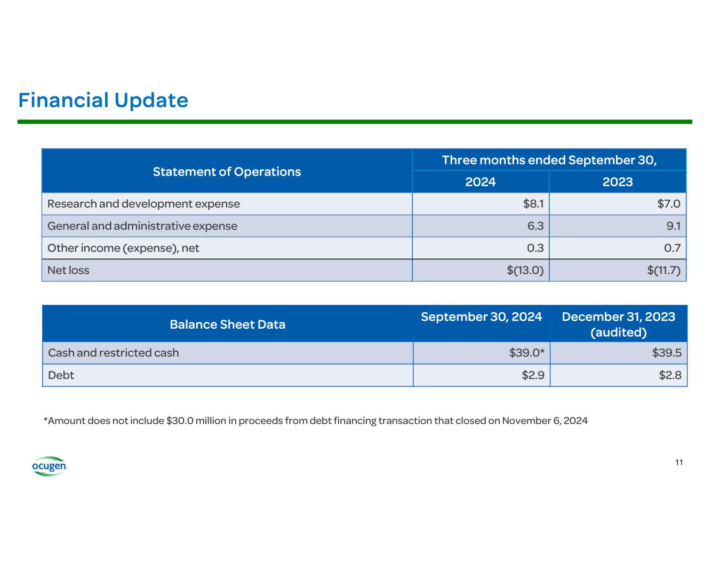
Task: Click the Statement of Operations header
Action: pos(227,171)
